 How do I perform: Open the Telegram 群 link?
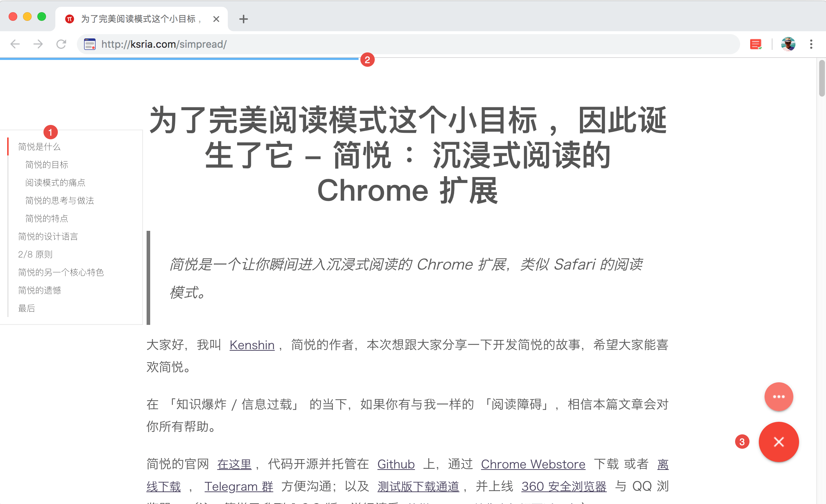point(239,486)
